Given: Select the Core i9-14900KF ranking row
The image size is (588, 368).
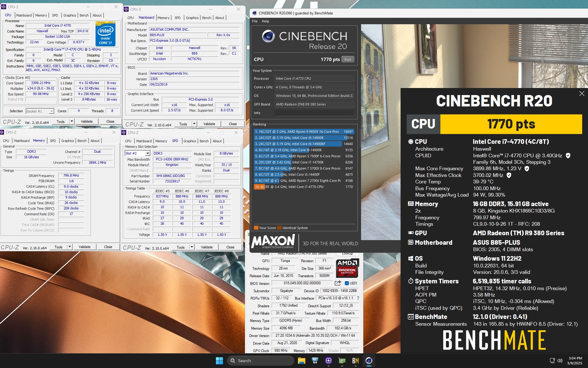Looking at the screenshot, I should [x=304, y=144].
